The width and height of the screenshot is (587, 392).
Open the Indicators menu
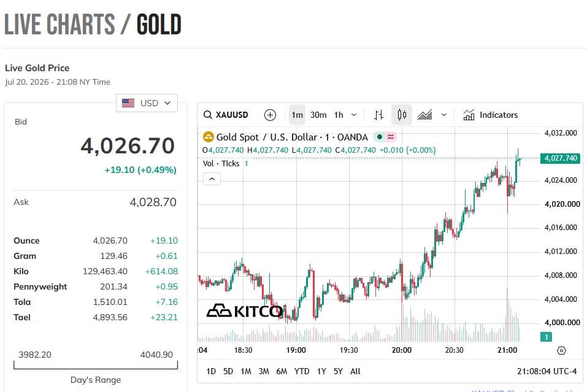tap(490, 115)
